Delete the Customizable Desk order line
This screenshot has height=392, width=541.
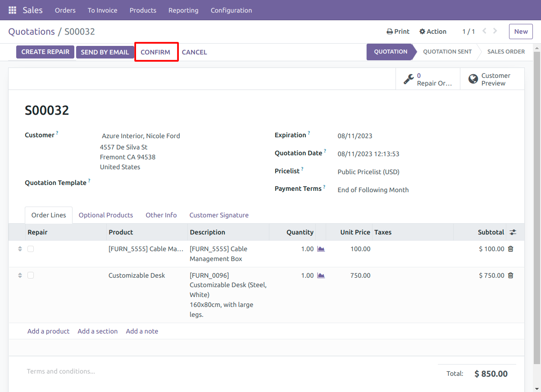pos(510,275)
